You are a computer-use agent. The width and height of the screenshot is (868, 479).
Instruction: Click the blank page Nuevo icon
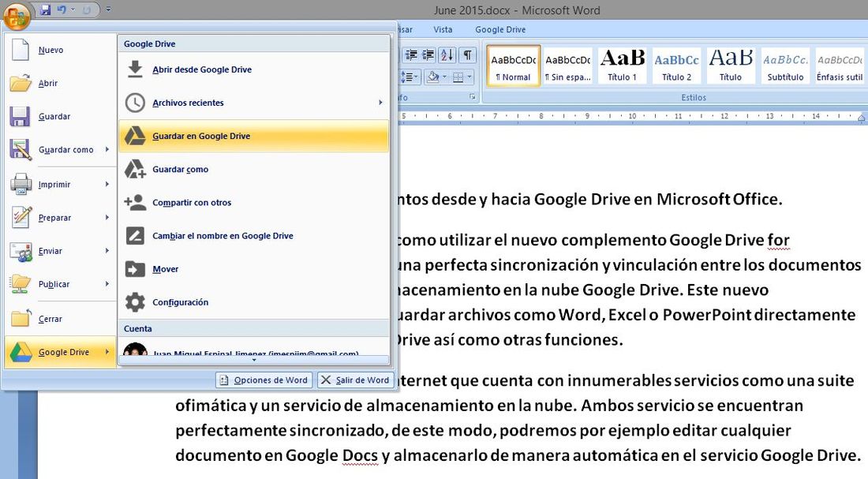click(x=21, y=50)
